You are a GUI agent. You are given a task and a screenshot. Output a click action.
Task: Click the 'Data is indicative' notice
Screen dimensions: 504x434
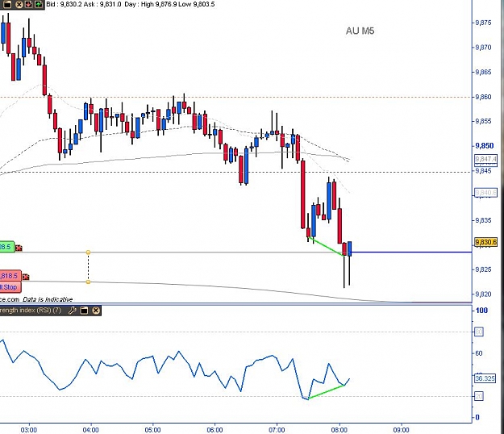click(x=48, y=299)
